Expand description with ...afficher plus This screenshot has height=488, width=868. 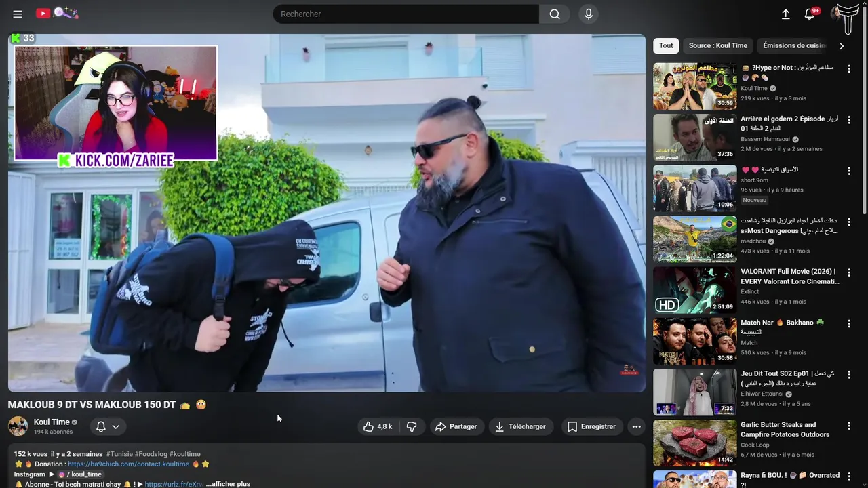[228, 484]
